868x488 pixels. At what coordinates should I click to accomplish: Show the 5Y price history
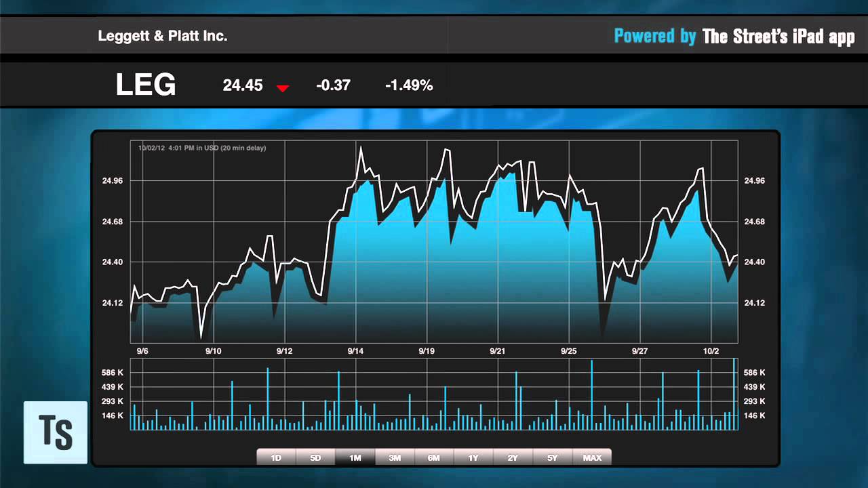[553, 457]
